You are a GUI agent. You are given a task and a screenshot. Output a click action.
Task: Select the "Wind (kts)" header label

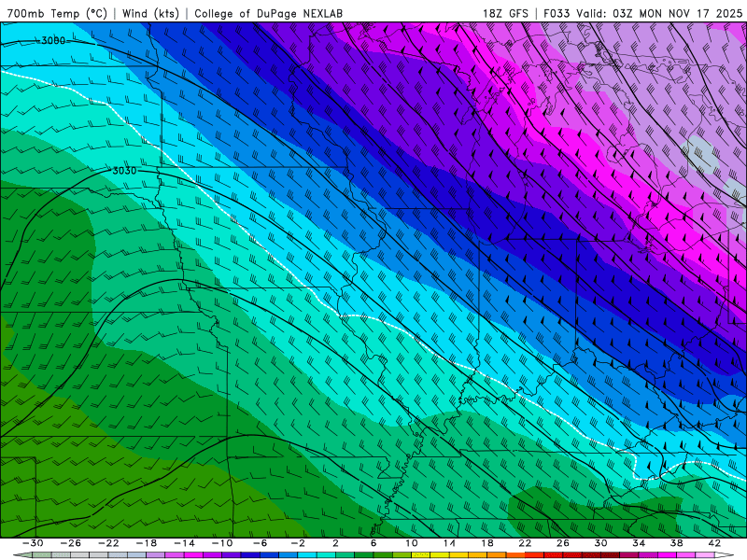coord(150,13)
